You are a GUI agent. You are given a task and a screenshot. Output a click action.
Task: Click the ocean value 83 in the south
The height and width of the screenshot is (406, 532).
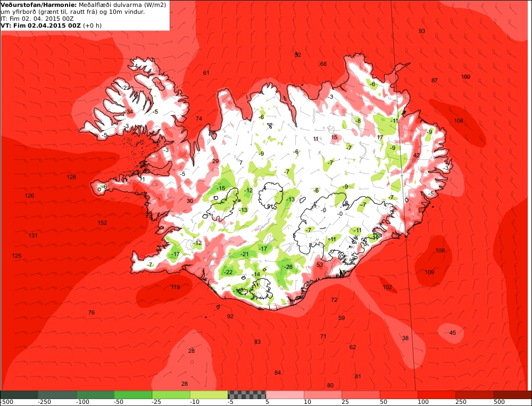[x=257, y=342]
